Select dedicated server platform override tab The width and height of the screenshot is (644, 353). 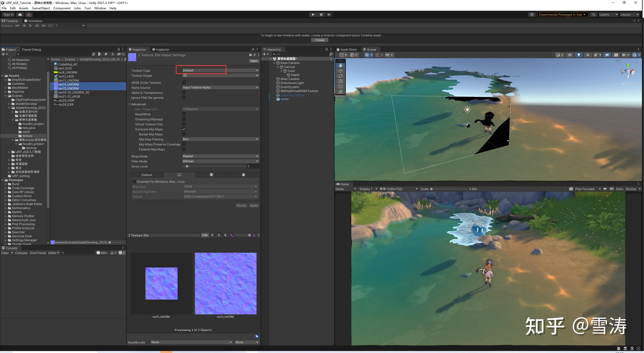pos(211,175)
